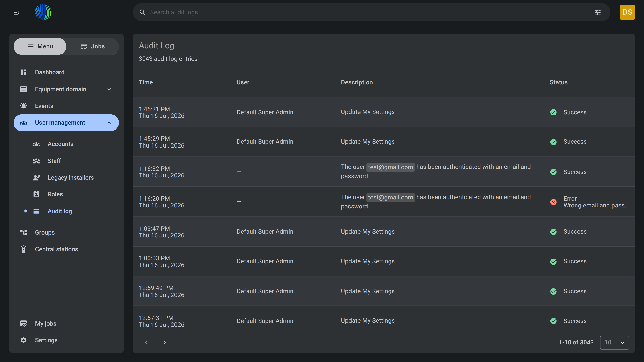This screenshot has width=644, height=362.
Task: Click the Audit Log page heading
Action: click(x=157, y=46)
